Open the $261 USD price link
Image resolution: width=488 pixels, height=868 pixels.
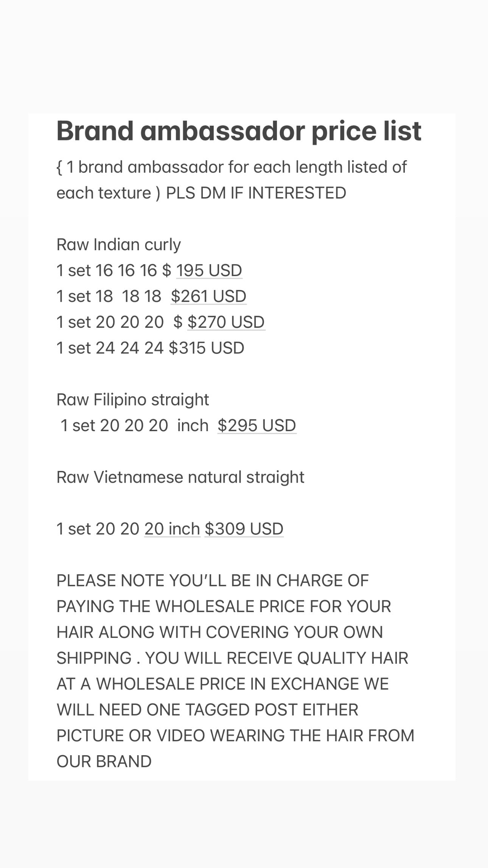[x=208, y=296]
